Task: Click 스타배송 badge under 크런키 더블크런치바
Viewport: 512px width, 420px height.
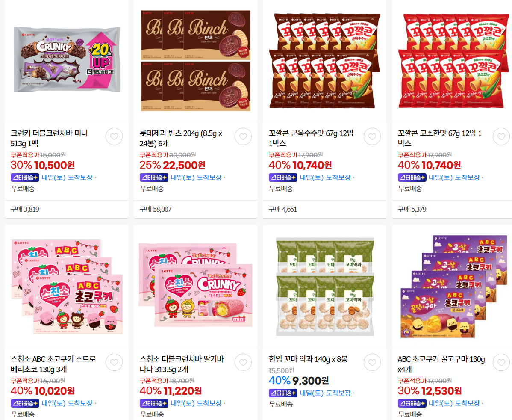Action: (x=25, y=177)
